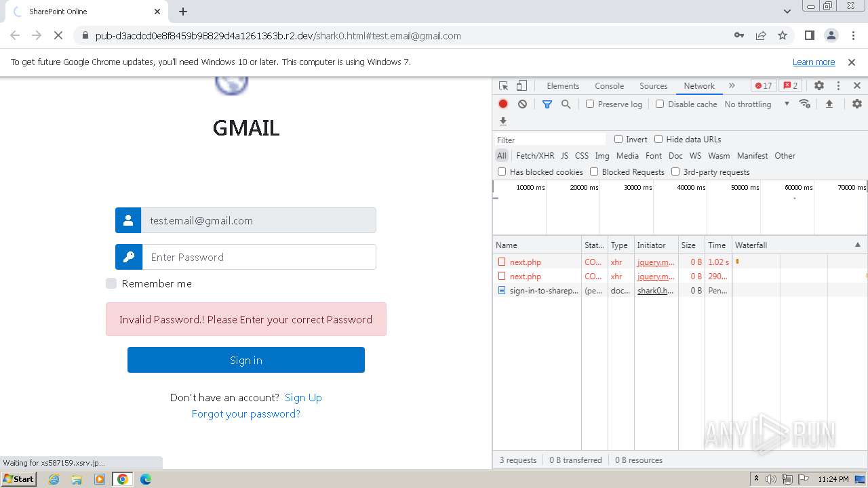Clear the network log
Image resolution: width=868 pixels, height=488 pixels.
point(522,104)
